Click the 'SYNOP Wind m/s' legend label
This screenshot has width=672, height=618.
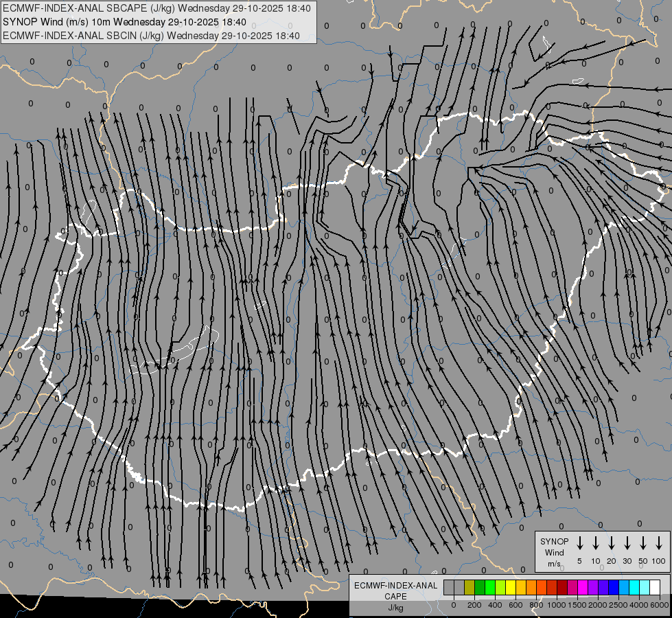click(x=554, y=552)
